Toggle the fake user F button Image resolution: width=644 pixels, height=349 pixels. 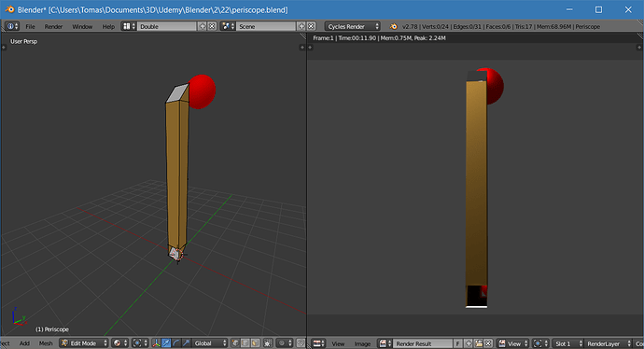[x=457, y=343]
